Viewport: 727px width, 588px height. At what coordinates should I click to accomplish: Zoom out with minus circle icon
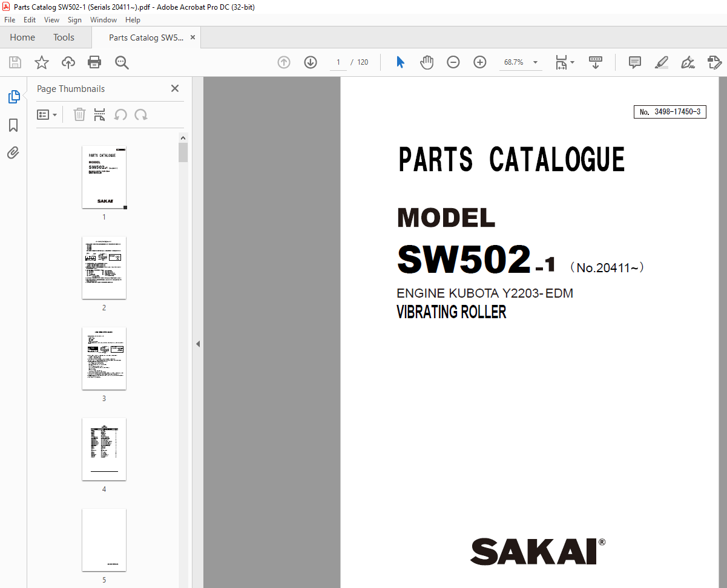(453, 62)
